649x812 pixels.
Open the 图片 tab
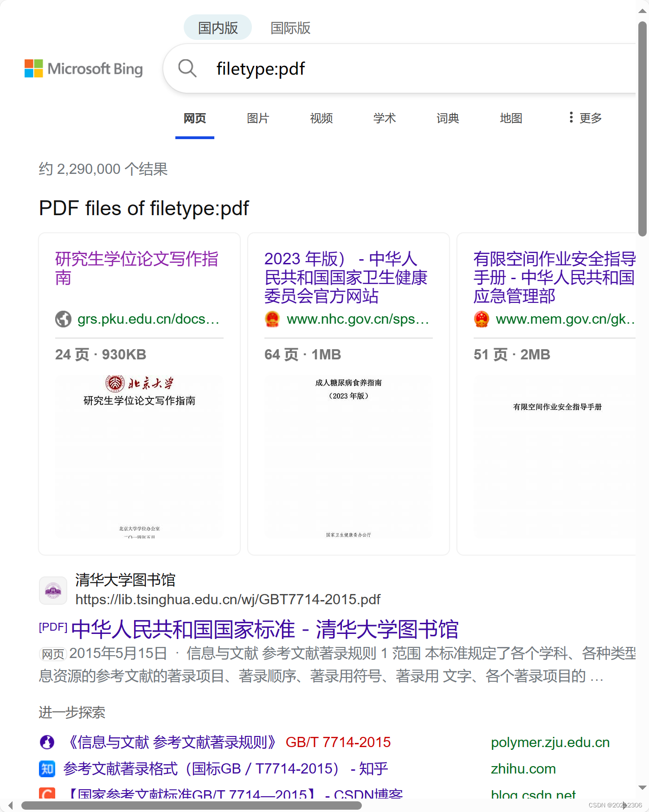tap(258, 118)
